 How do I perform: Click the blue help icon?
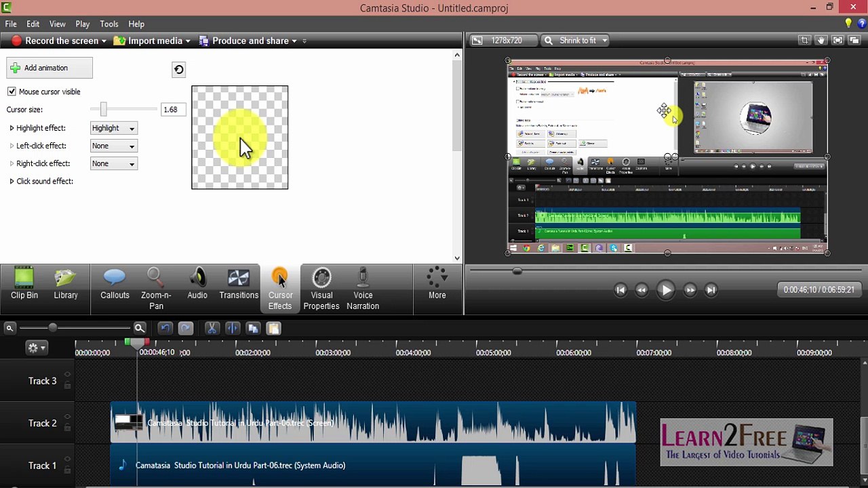coord(861,24)
